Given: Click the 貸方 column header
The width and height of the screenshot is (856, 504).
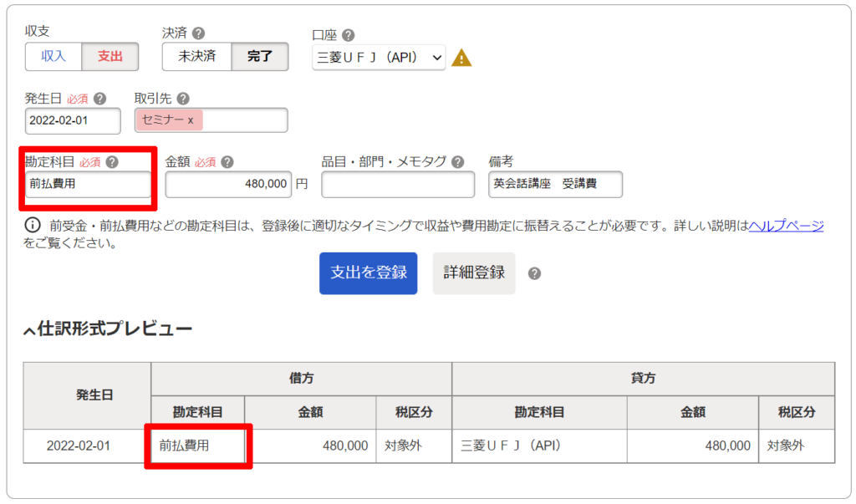Looking at the screenshot, I should point(643,379).
